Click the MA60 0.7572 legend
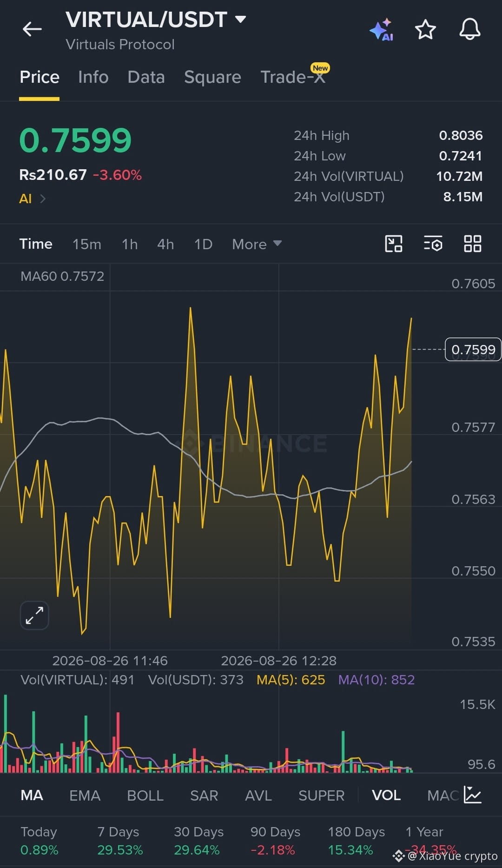Image resolution: width=502 pixels, height=868 pixels. (x=62, y=276)
